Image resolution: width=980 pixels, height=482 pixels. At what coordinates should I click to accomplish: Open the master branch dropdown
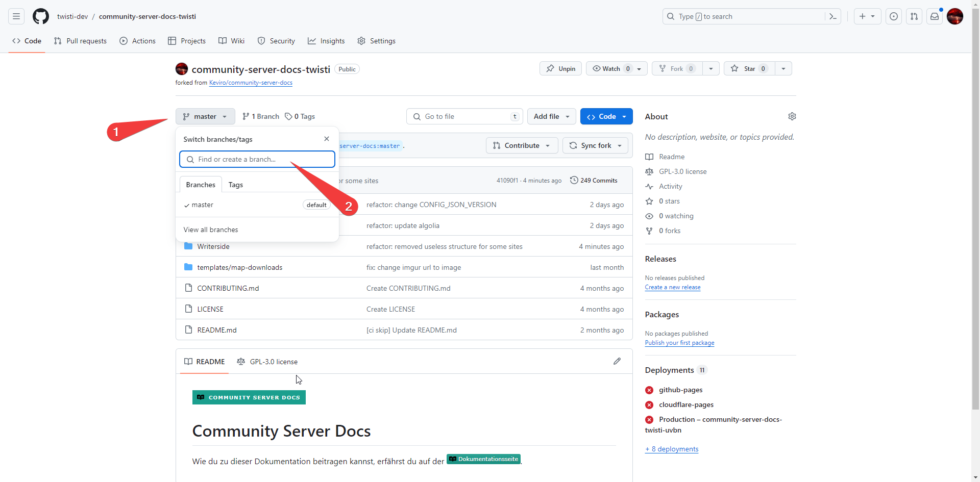tap(205, 116)
